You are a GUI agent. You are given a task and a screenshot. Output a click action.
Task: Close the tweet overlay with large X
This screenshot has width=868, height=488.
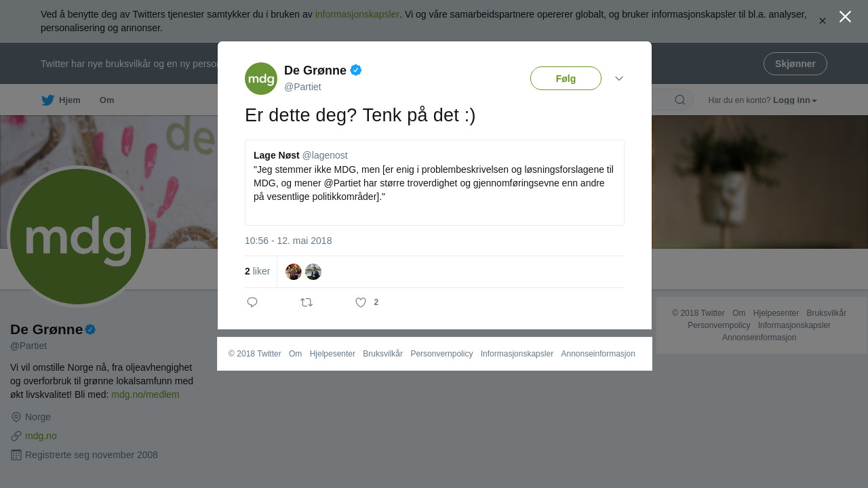845,17
